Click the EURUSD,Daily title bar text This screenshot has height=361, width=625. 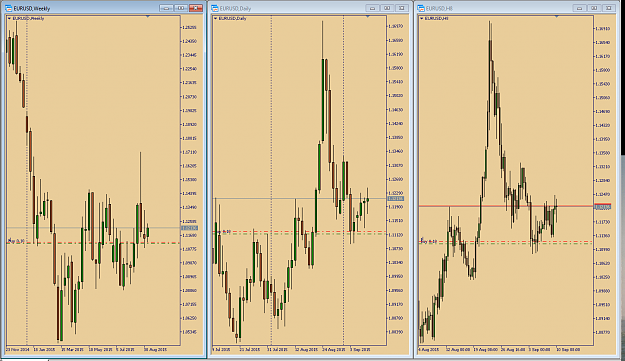coord(236,8)
